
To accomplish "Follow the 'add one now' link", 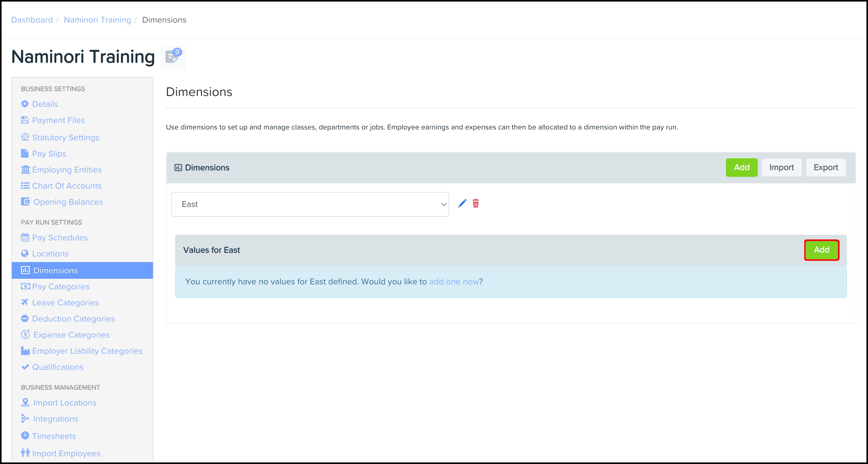I will tap(454, 282).
